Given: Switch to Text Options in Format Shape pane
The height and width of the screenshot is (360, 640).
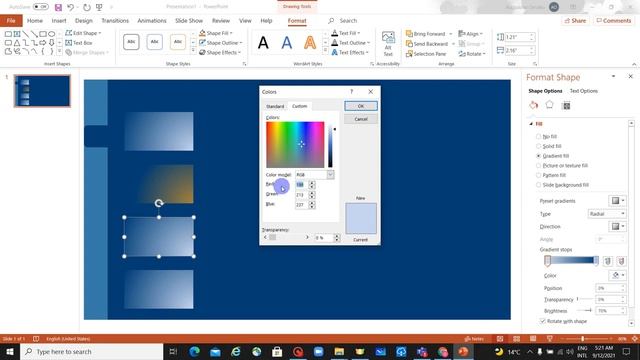Looking at the screenshot, I should [584, 91].
